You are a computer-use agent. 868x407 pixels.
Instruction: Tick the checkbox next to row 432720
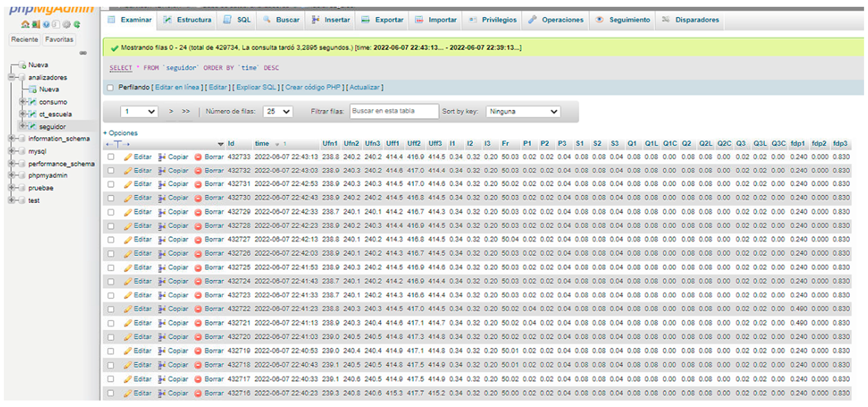[x=111, y=337]
